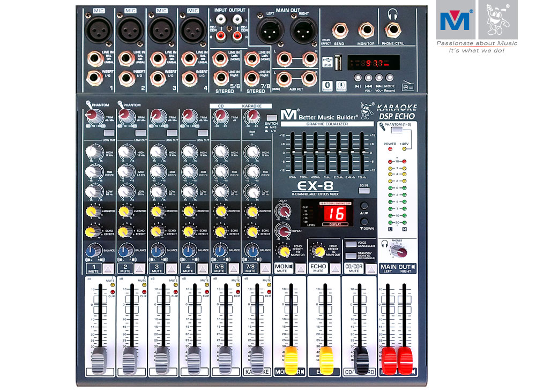Toggle the Standby button
The width and height of the screenshot is (536, 392).
pyautogui.click(x=351, y=255)
